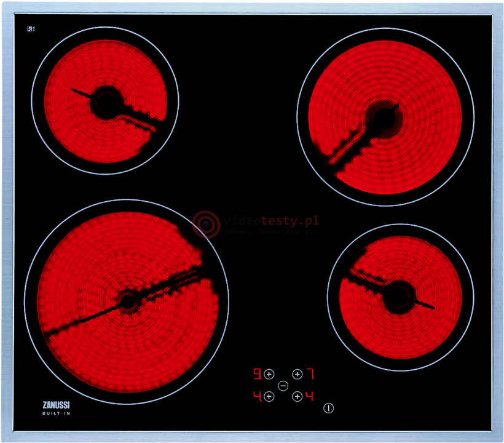
Task: Click the lower-right heat level 4 display
Action: [x=310, y=396]
